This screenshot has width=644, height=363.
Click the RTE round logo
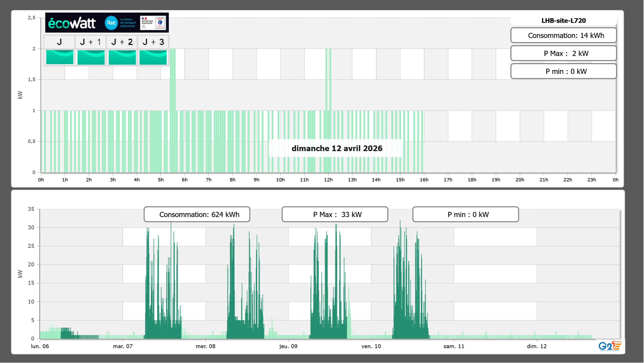click(x=111, y=23)
